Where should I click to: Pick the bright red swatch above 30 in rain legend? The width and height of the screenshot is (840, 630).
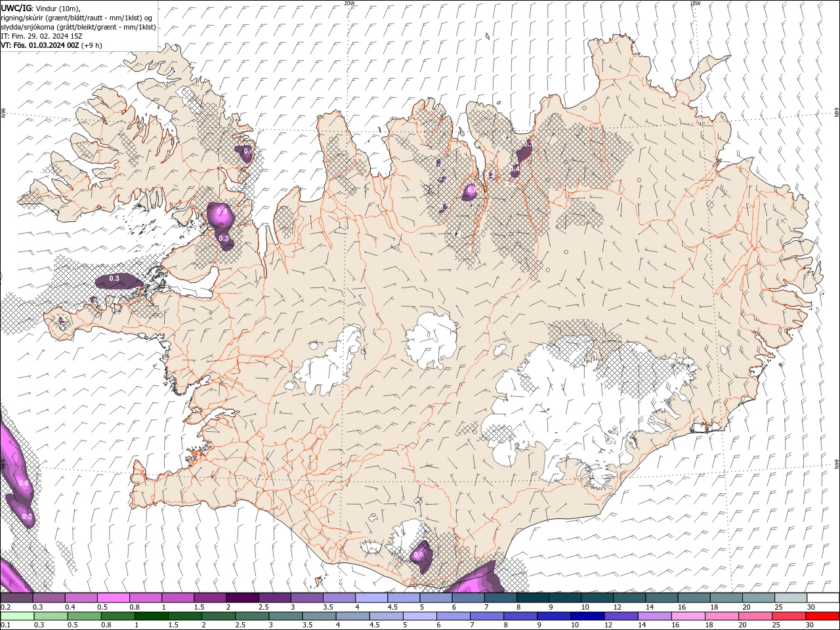click(x=823, y=616)
